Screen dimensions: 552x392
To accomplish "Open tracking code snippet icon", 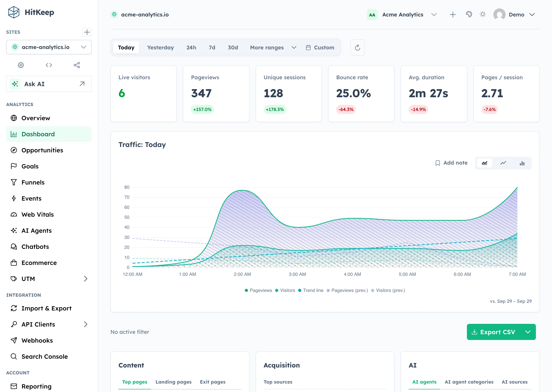I will tap(49, 65).
